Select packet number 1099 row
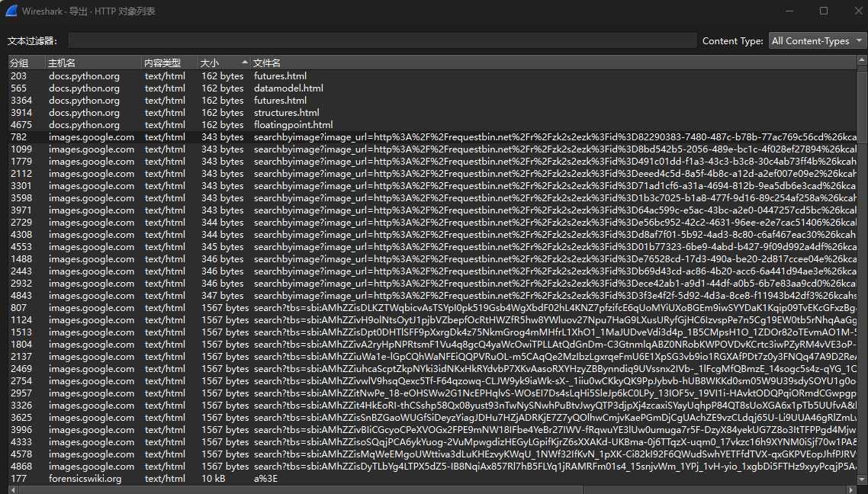Screen dimensions: 868x494 point(432,149)
